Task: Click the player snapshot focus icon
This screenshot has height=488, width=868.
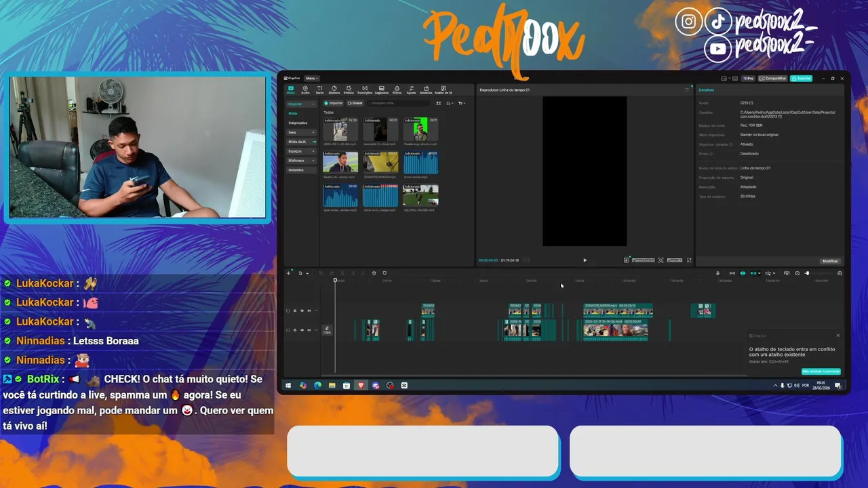Action: 660,260
